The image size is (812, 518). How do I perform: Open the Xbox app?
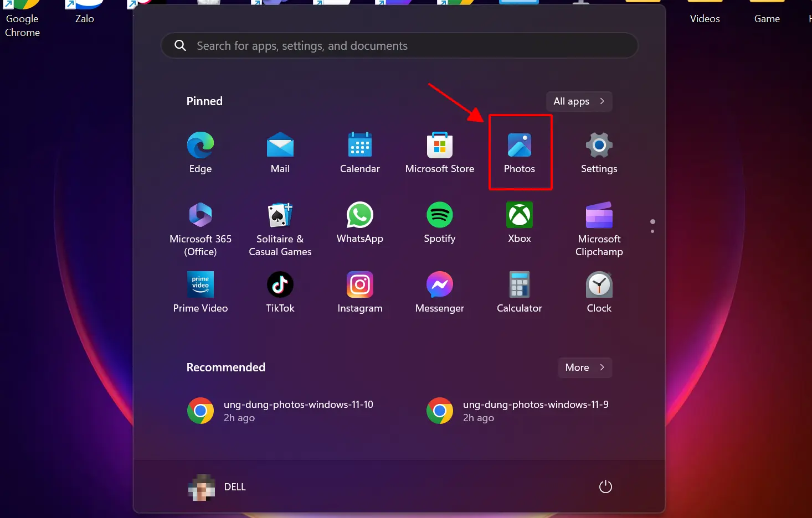520,224
